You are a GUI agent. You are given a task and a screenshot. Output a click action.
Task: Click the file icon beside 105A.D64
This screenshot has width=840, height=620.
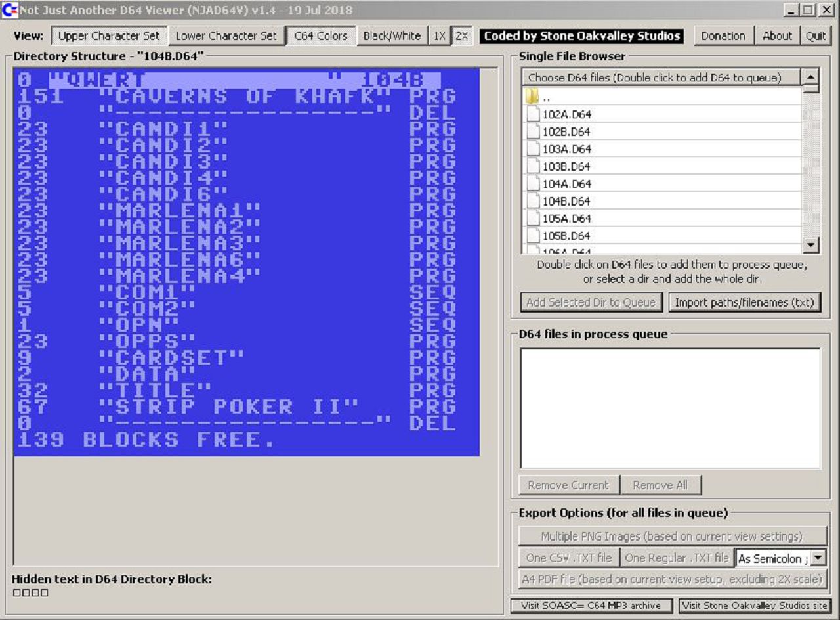[x=533, y=218]
